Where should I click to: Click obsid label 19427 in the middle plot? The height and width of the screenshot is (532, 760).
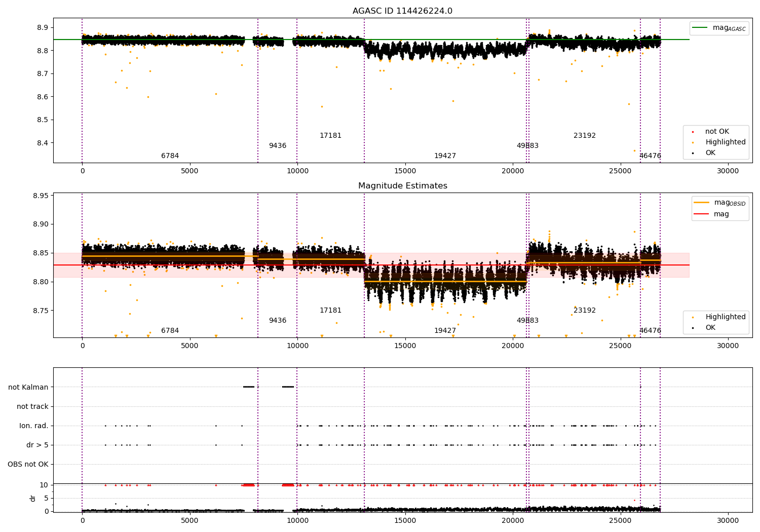pos(445,331)
